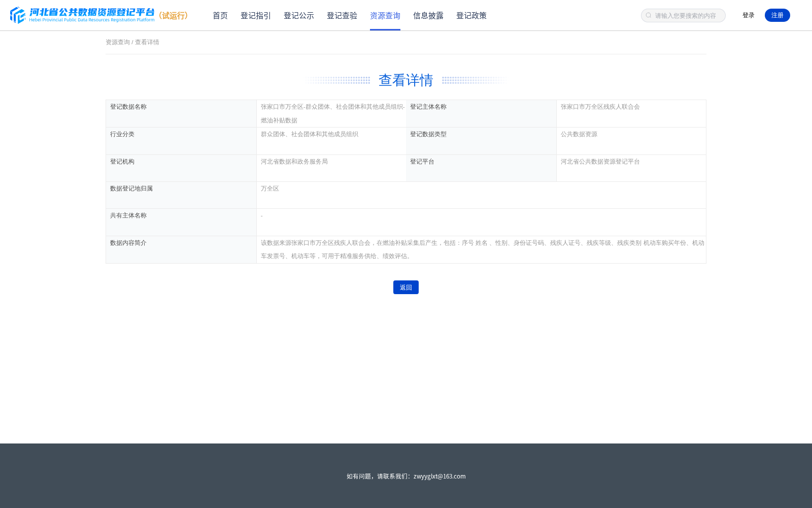Click the 河北省公共数据资源登记平台 title text
The image size is (812, 508).
tap(92, 12)
